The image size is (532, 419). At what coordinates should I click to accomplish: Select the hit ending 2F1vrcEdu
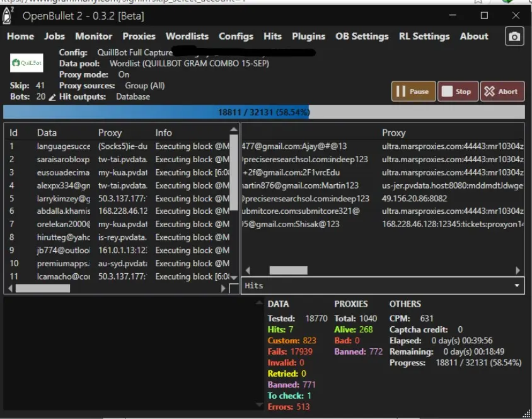coord(383,172)
